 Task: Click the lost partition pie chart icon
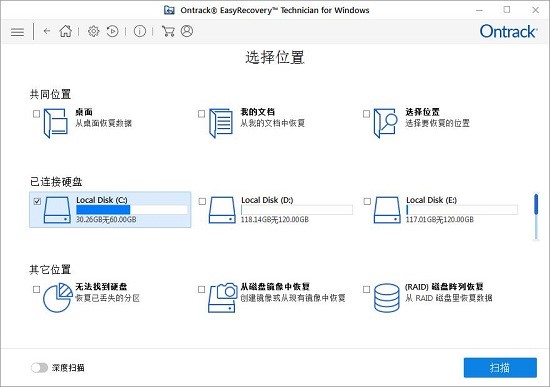(x=58, y=298)
